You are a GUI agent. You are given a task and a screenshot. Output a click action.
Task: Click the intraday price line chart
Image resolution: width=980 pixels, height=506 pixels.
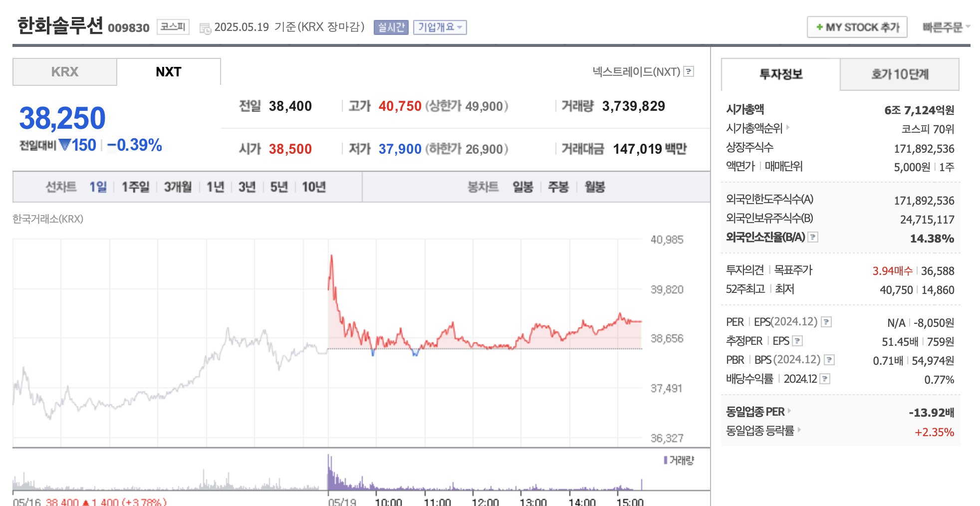tap(327, 343)
